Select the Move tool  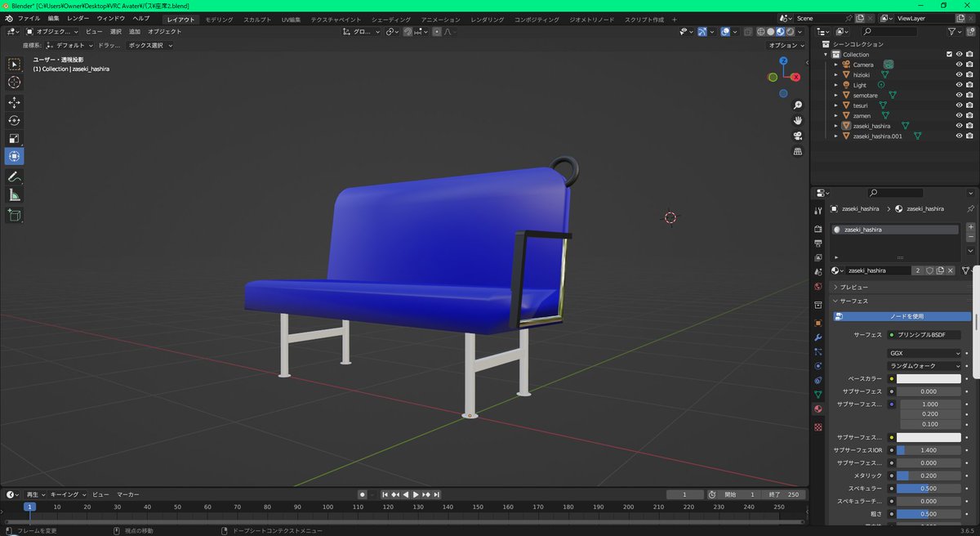(15, 102)
